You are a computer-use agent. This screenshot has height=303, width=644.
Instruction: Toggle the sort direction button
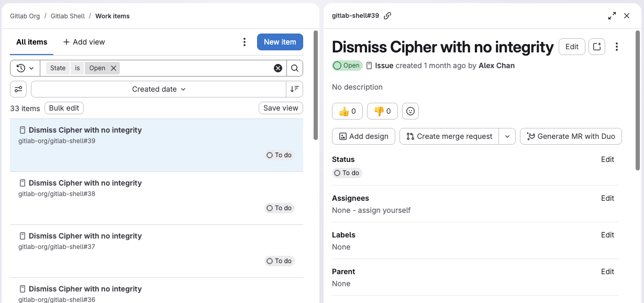click(294, 89)
